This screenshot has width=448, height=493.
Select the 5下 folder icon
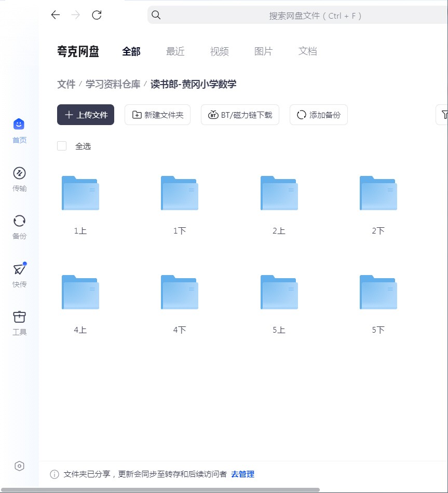378,292
